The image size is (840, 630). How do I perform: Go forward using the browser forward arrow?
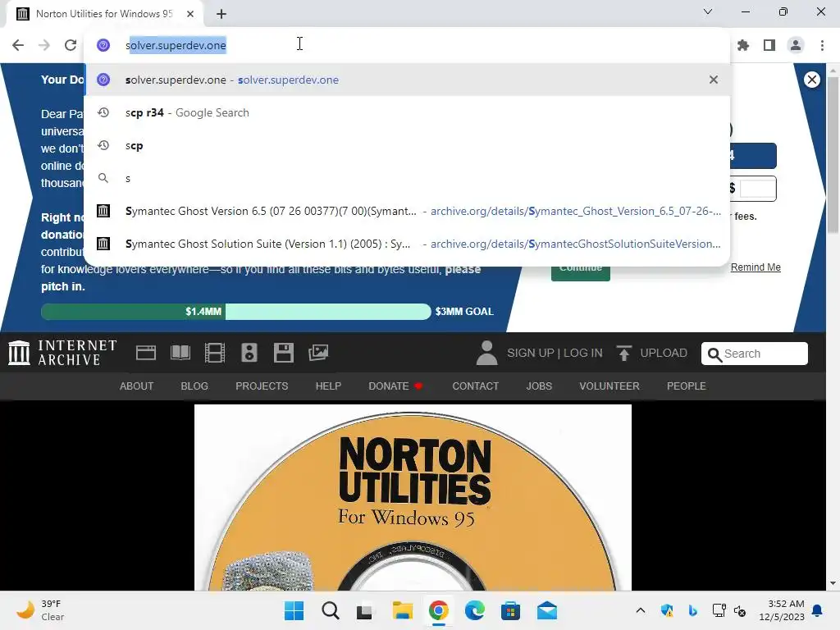click(44, 45)
